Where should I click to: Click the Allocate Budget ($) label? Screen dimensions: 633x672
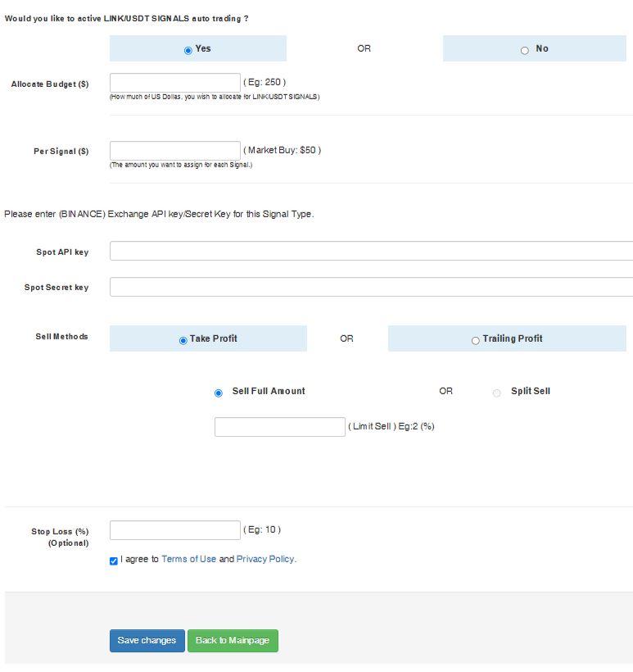[x=50, y=84]
